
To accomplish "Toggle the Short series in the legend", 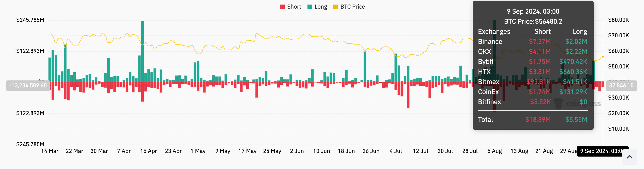I will (x=290, y=7).
